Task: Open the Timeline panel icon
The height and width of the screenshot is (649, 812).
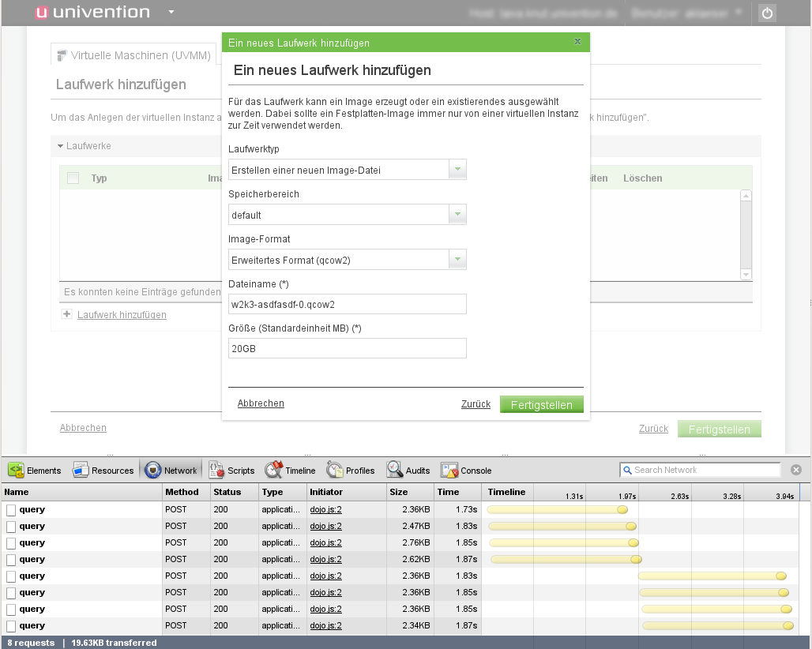Action: 274,471
